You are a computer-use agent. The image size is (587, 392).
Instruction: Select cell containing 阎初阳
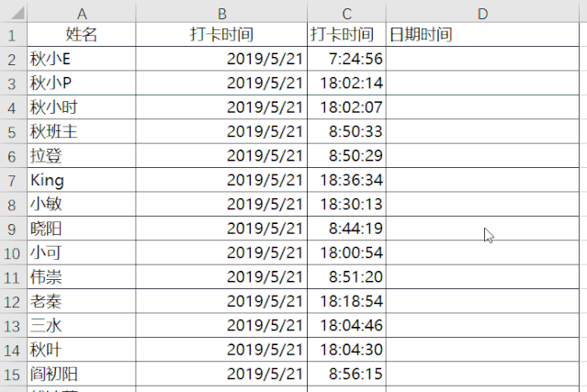coord(81,374)
